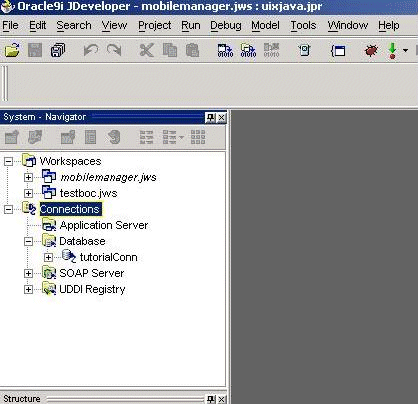
Task: Open the Search menu
Action: (74, 26)
